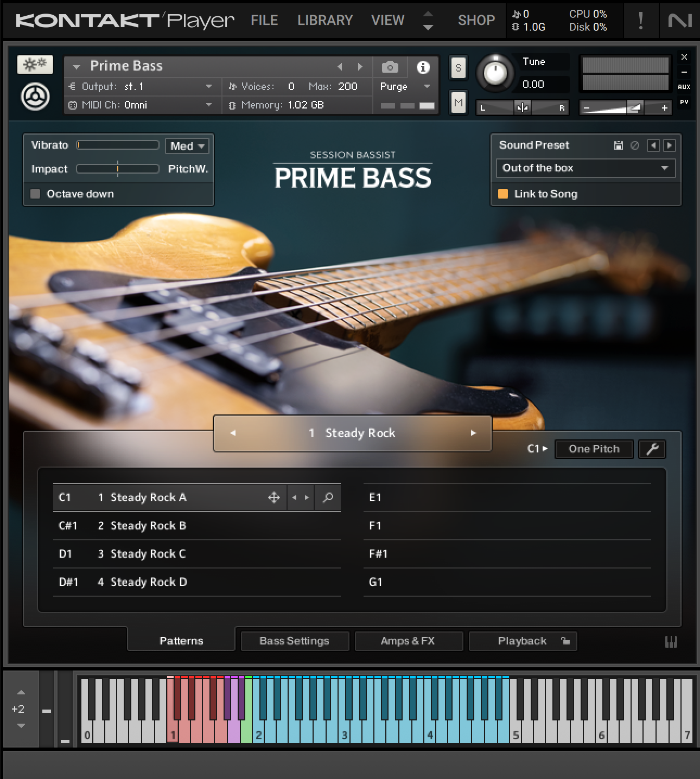Screen dimensions: 700x779
Task: Select the D#1 Steady Rock D pattern row
Action: [196, 582]
